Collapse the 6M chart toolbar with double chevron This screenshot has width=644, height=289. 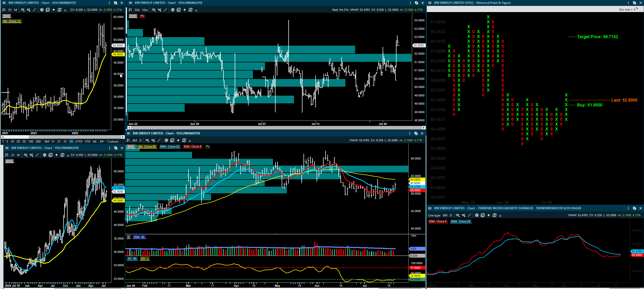[190, 141]
